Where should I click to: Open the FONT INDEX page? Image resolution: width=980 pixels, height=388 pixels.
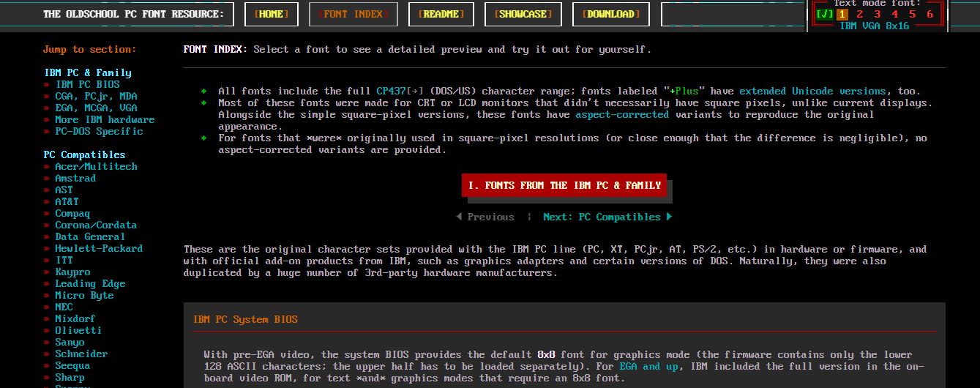[x=354, y=14]
